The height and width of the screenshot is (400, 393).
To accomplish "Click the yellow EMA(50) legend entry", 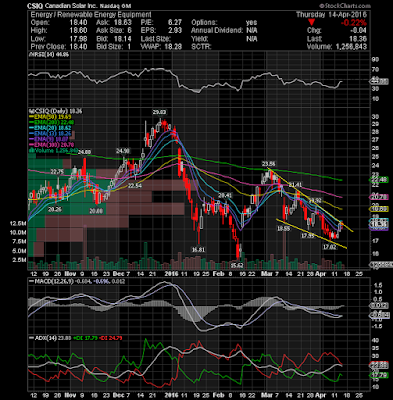I will [x=49, y=117].
